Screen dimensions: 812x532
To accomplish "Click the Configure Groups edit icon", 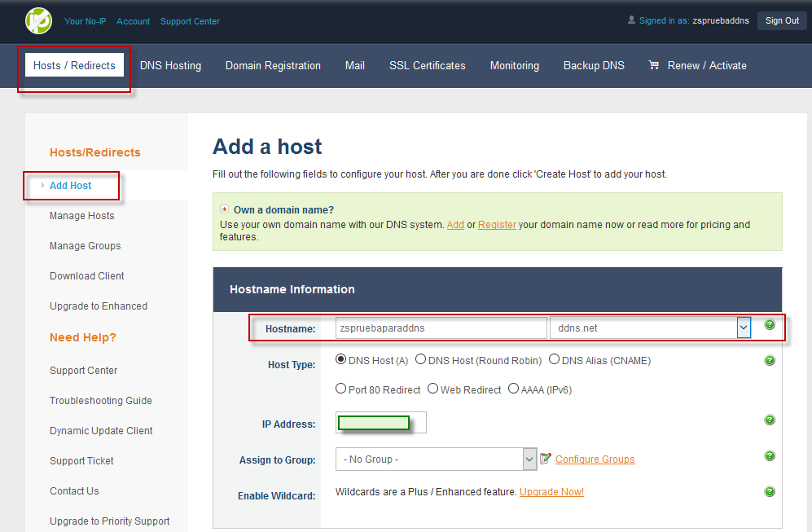I will (546, 459).
